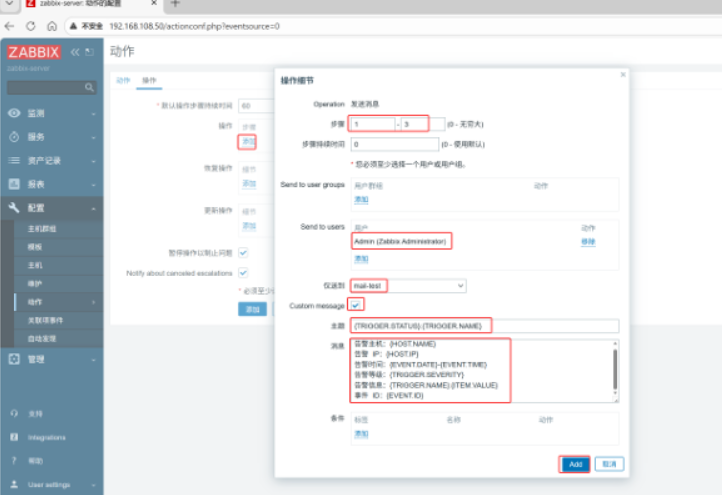Click the Add button in dialog
This screenshot has width=722, height=495.
[575, 464]
